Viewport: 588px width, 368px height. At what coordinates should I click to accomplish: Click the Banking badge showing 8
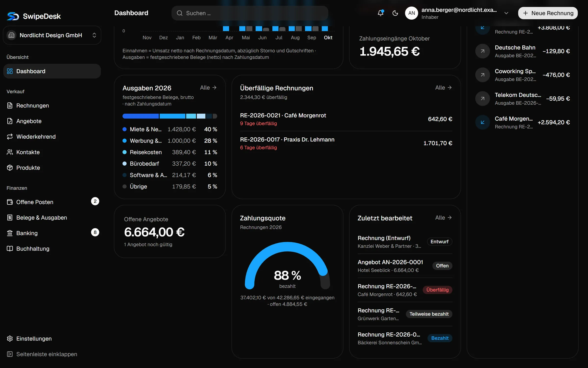pyautogui.click(x=95, y=232)
